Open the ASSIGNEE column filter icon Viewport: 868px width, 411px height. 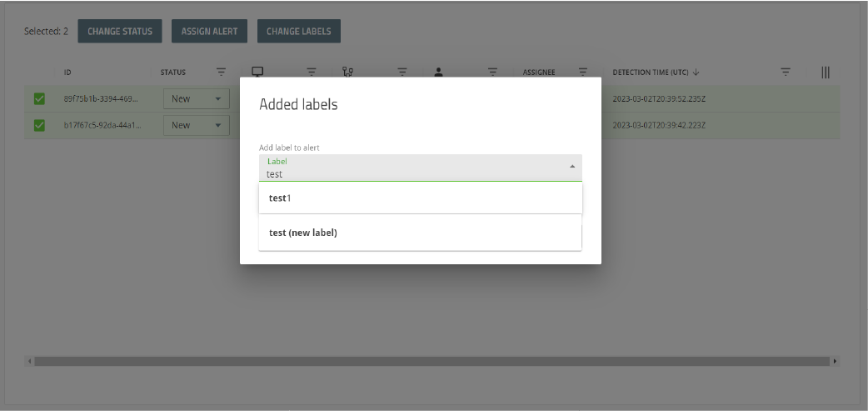[x=583, y=72]
